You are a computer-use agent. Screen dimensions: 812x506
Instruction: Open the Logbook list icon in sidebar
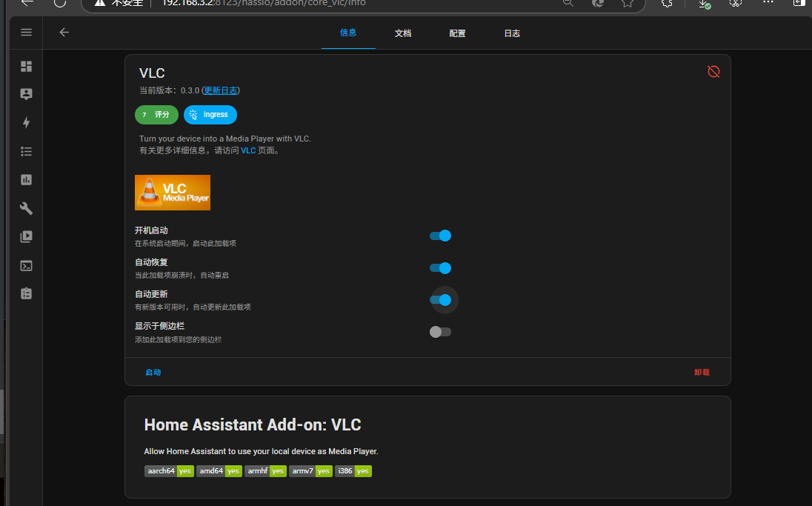[x=27, y=151]
